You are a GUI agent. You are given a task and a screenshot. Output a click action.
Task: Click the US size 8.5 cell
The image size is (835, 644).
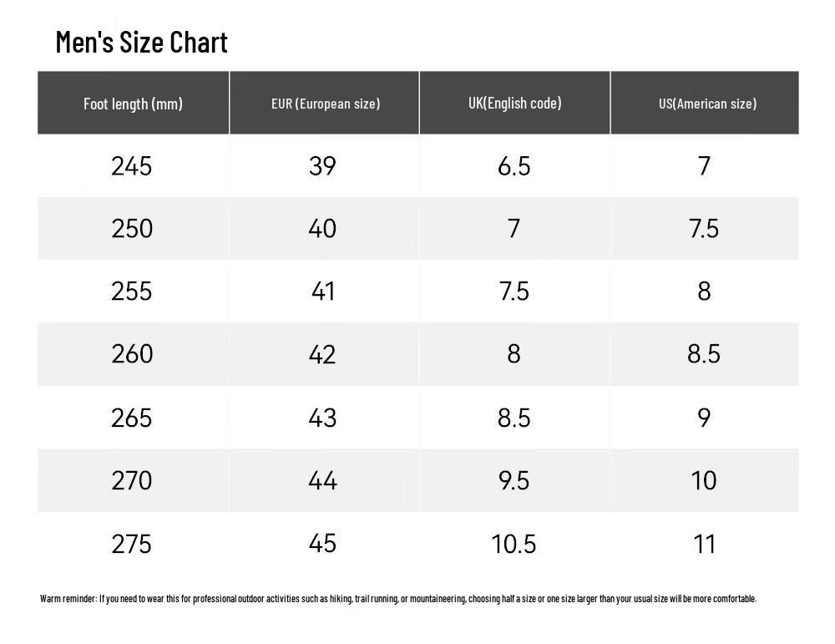pos(705,354)
